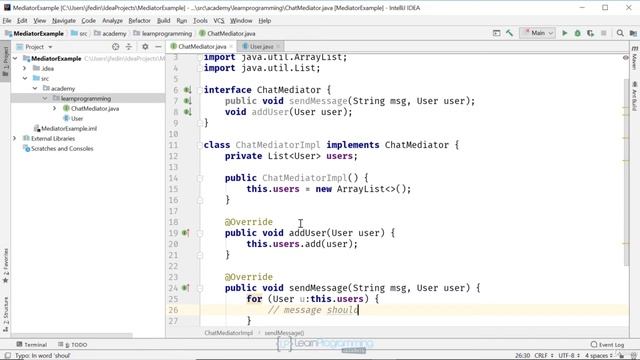
Task: Click src in navigation breadcrumb bar
Action: pyautogui.click(x=79, y=33)
